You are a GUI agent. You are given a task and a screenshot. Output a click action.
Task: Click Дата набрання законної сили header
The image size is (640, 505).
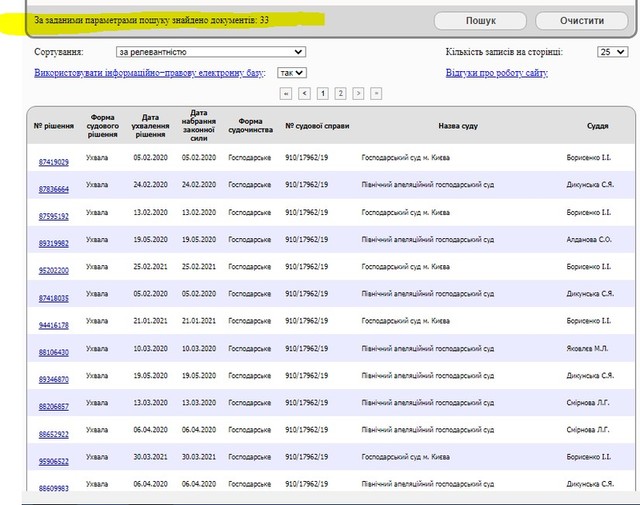199,125
